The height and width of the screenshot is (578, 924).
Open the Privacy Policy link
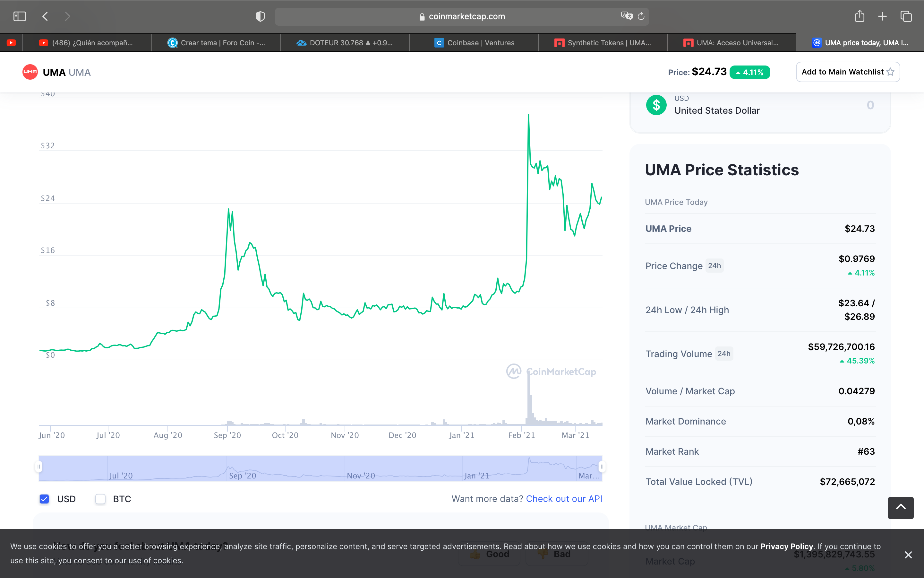pos(787,546)
